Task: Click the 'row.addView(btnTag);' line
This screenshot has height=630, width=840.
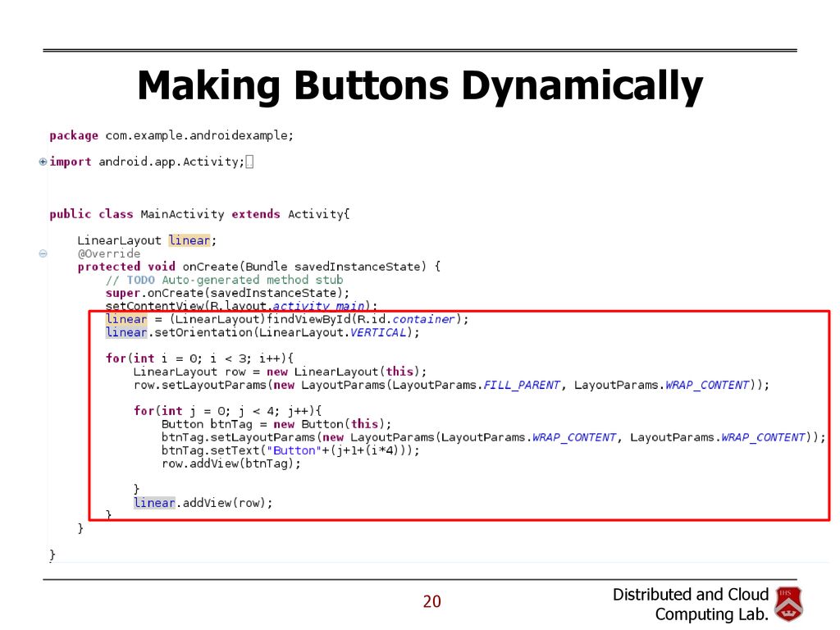Action: coord(231,463)
